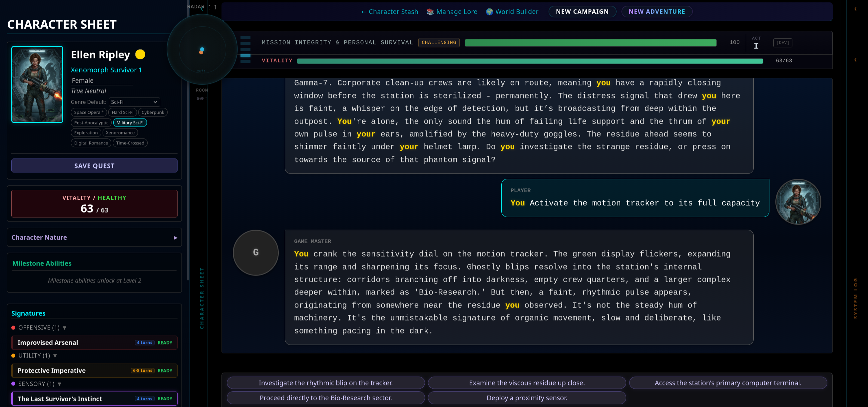Collapse the radar using the [-] control
868x407 pixels.
212,7
